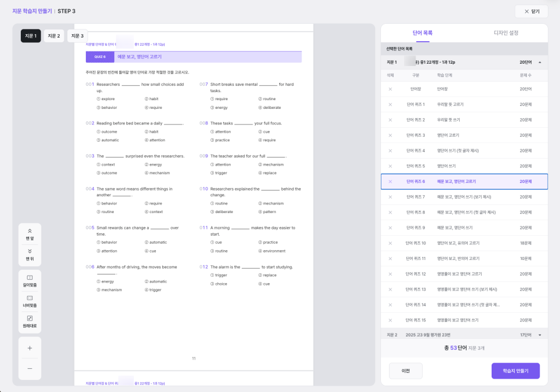Delete the selected 단어 퀴즈 6 row
Viewport: 560px width, 392px height.
(x=390, y=182)
